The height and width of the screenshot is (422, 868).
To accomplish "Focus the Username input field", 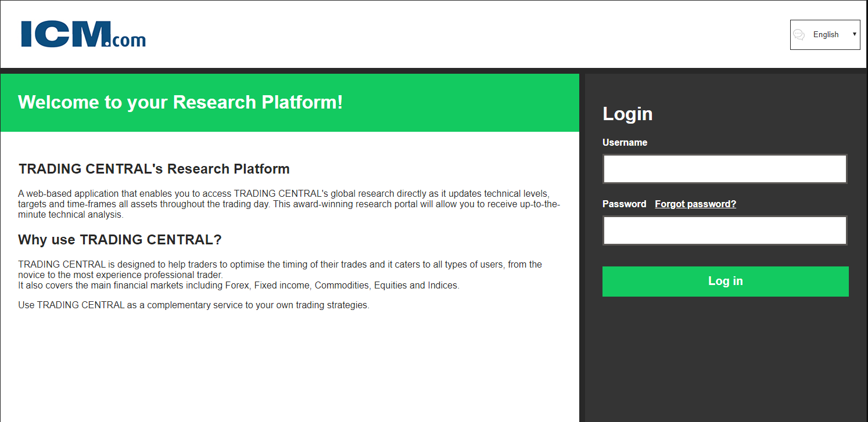I will coord(724,169).
